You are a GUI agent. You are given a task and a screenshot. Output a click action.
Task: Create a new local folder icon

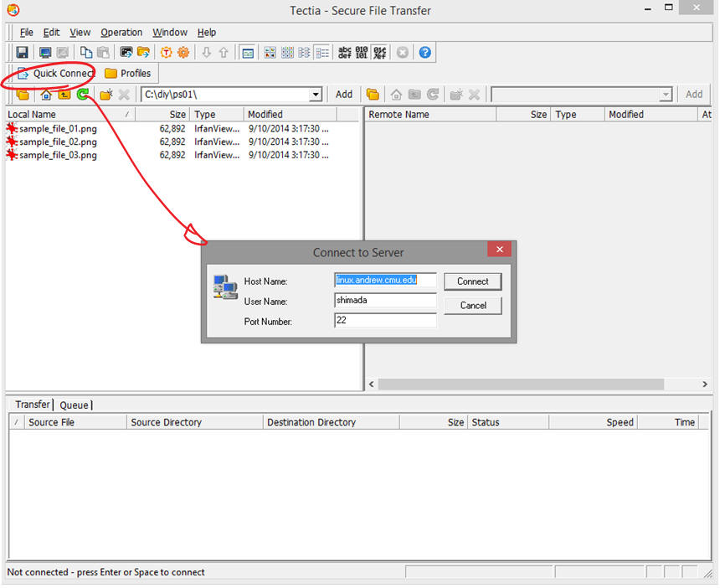[x=106, y=95]
